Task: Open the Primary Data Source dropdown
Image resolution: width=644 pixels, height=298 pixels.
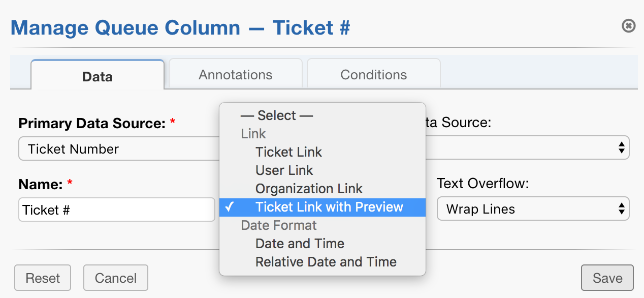Action: coord(117,148)
